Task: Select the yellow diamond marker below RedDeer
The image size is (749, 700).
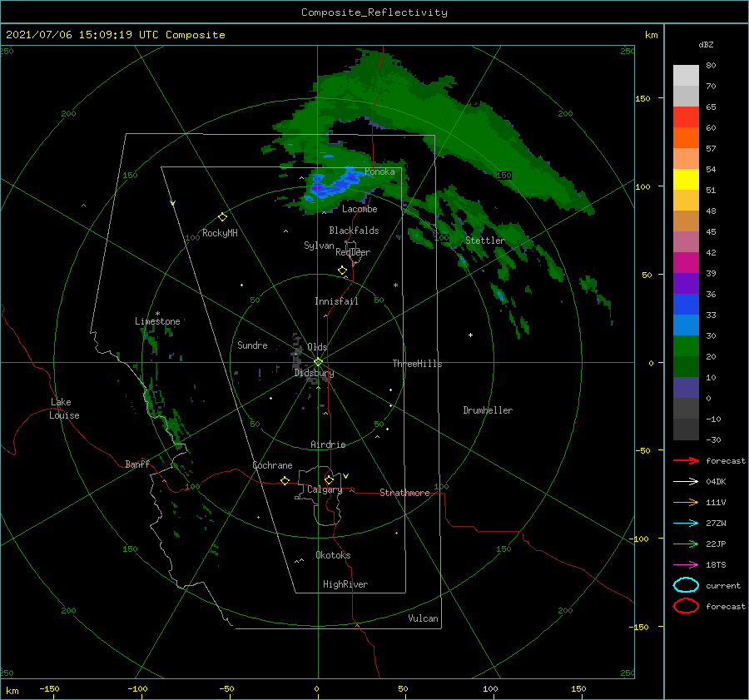Action: pyautogui.click(x=342, y=271)
